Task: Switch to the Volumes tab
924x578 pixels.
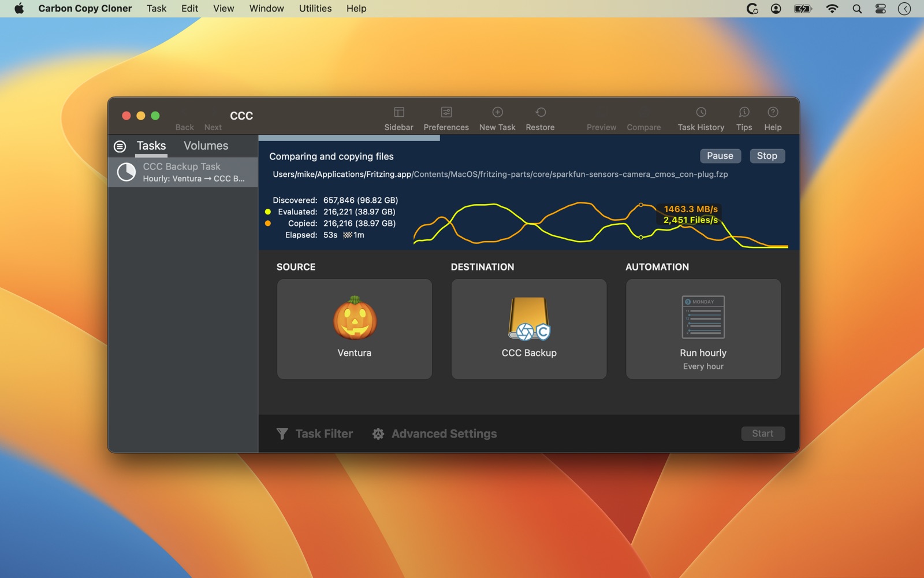Action: [x=206, y=146]
